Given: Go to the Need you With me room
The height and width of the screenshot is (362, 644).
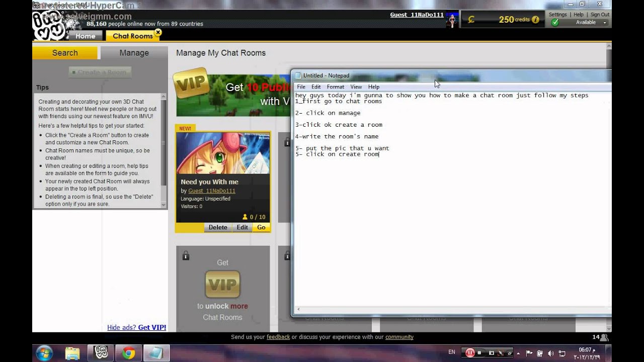Looking at the screenshot, I should point(261,227).
